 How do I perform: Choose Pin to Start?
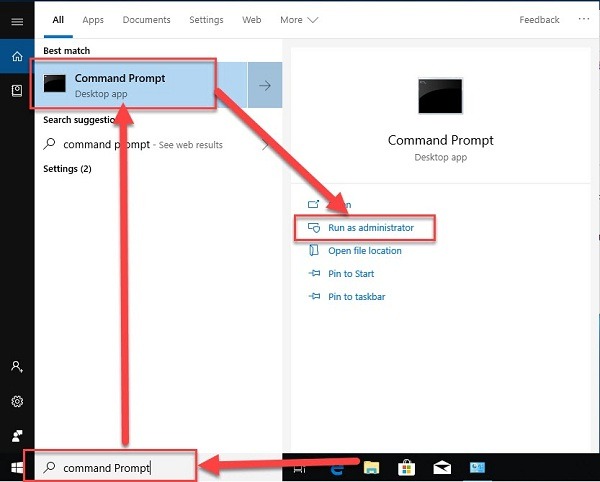(x=351, y=274)
